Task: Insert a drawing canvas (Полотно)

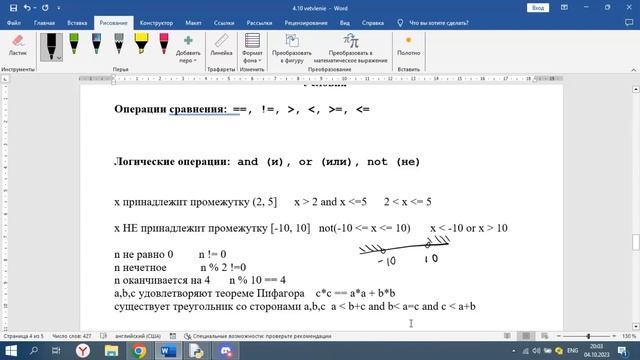Action: 408,45
